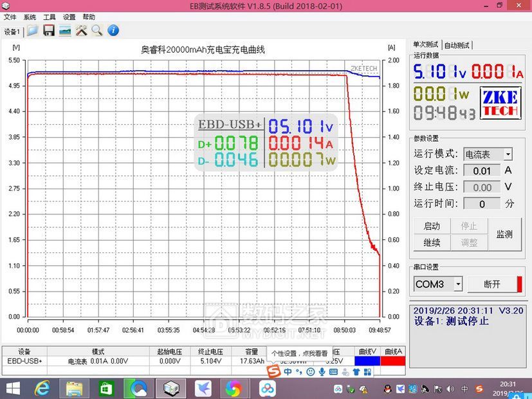Open the 工具 menu
The image size is (532, 399).
point(50,17)
